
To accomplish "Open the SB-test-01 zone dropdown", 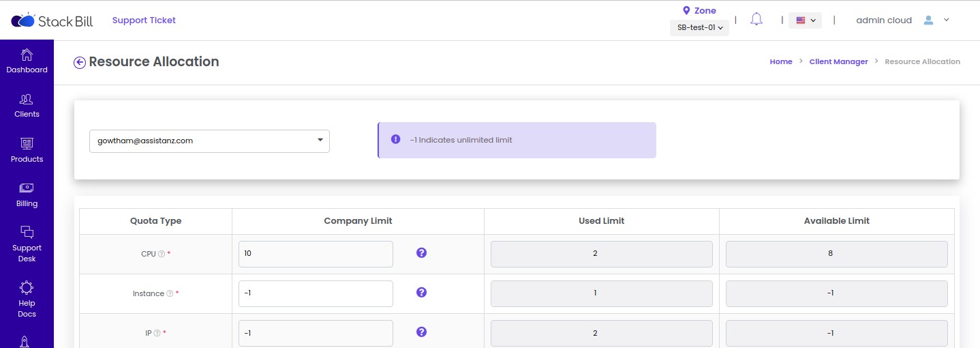I will tap(699, 28).
